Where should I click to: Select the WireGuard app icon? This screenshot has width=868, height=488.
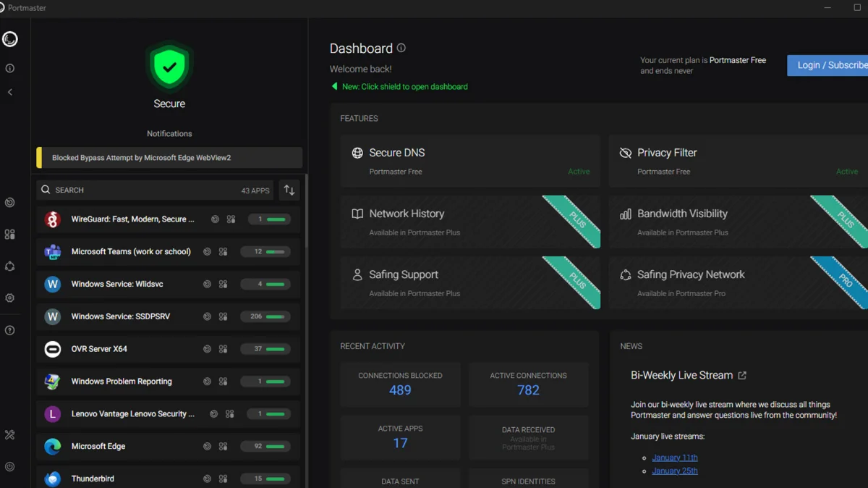(52, 219)
